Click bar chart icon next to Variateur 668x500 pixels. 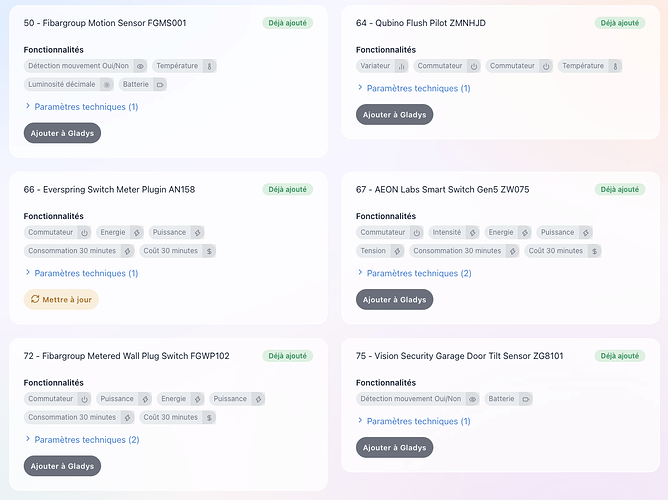(401, 66)
